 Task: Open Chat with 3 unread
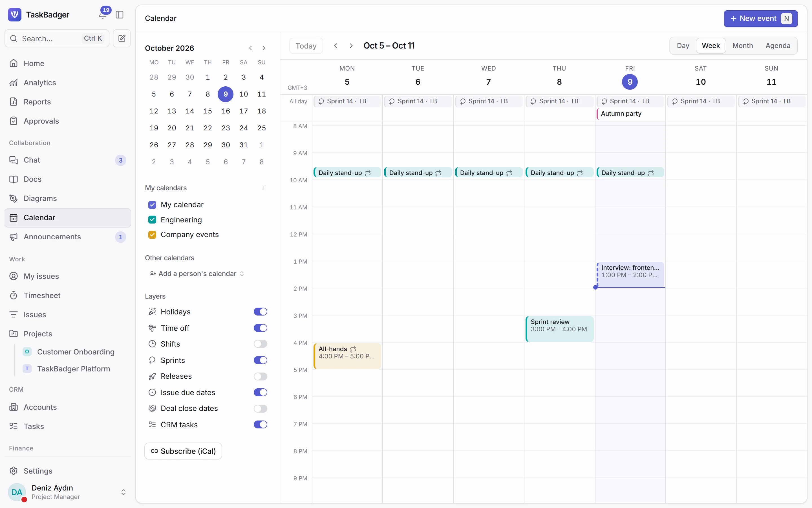67,160
